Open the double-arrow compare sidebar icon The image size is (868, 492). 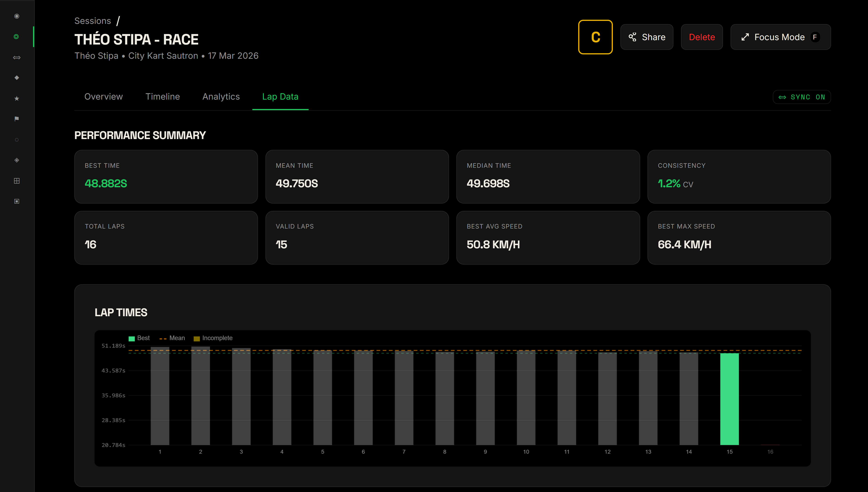click(x=17, y=57)
